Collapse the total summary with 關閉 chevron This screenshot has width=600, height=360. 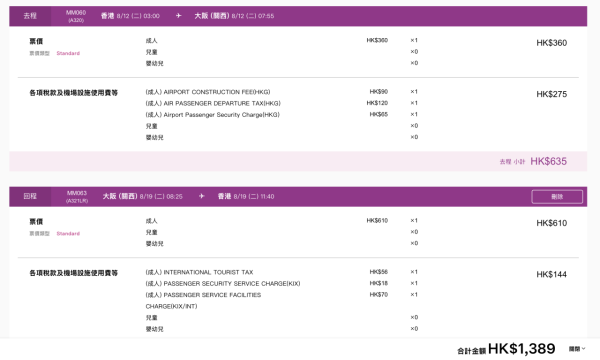pyautogui.click(x=577, y=349)
